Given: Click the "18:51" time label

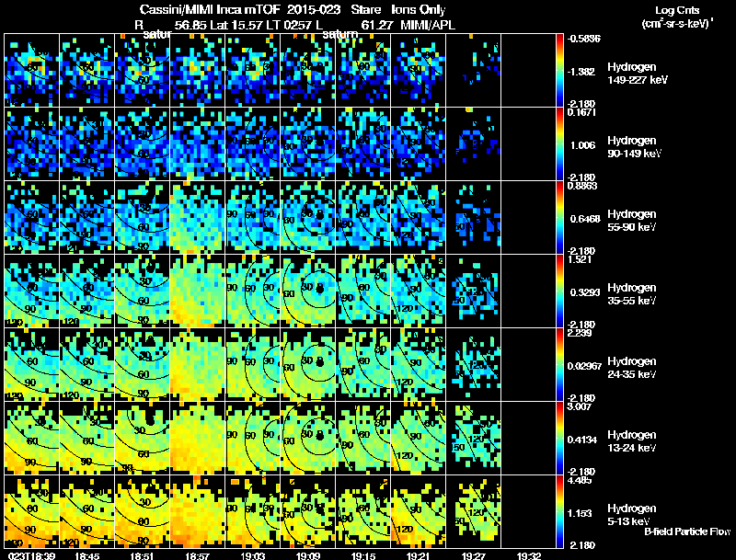Looking at the screenshot, I should pos(143,555).
